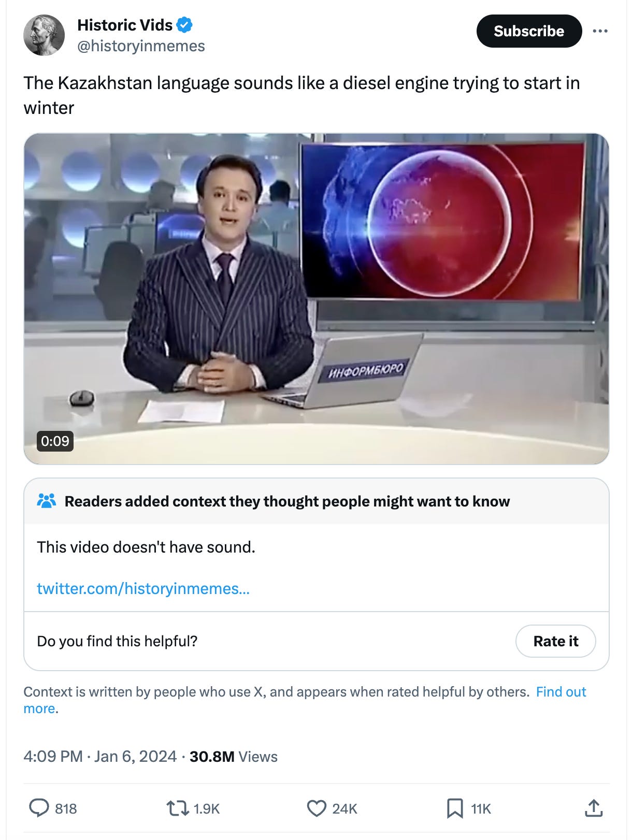Click the Historic Vids display name
632x840 pixels.
[x=125, y=25]
